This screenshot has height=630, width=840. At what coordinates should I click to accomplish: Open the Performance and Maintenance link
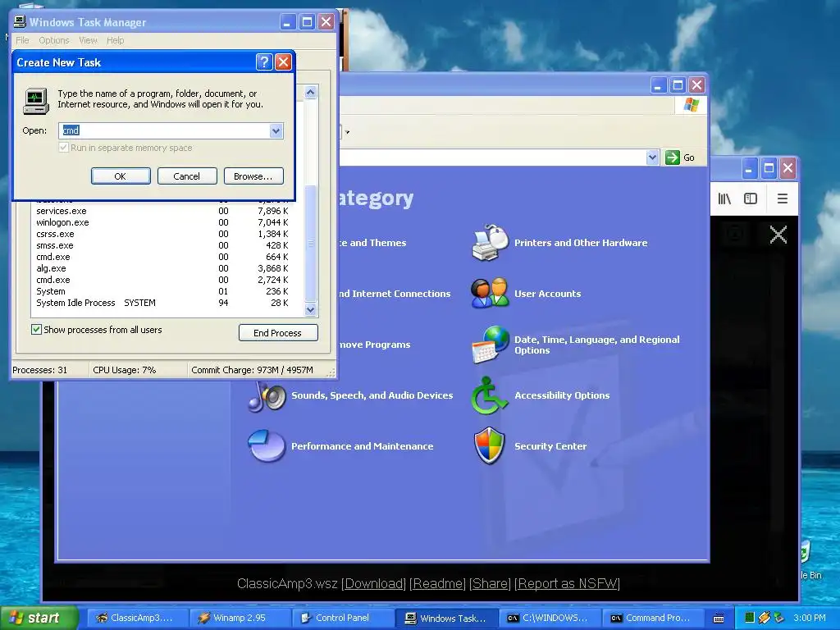(362, 446)
